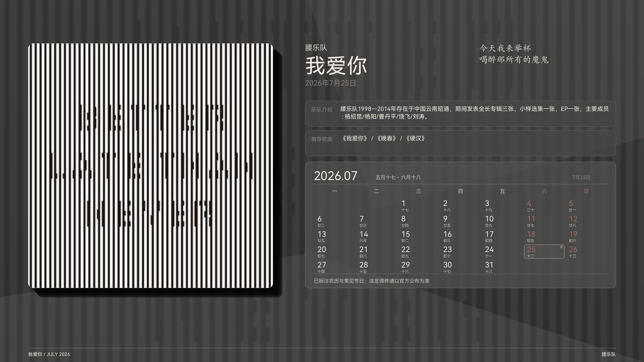Select calendar day 9 (廿五)
Viewport: 644px width, 362px height.
coord(447,221)
